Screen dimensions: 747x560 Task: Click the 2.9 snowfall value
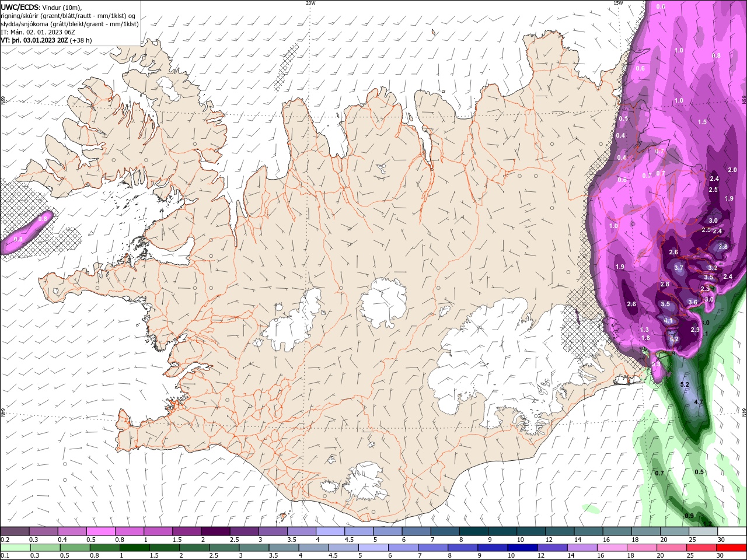pos(695,330)
